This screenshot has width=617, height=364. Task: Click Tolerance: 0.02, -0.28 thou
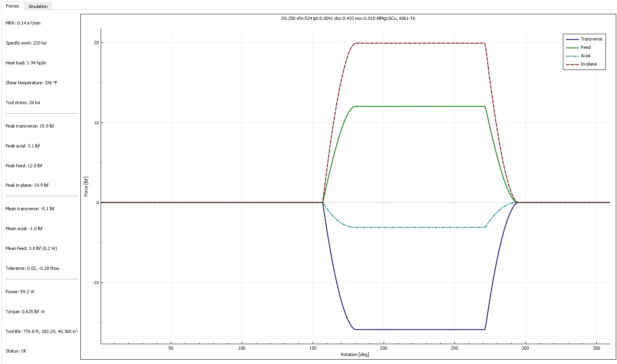[x=32, y=268]
